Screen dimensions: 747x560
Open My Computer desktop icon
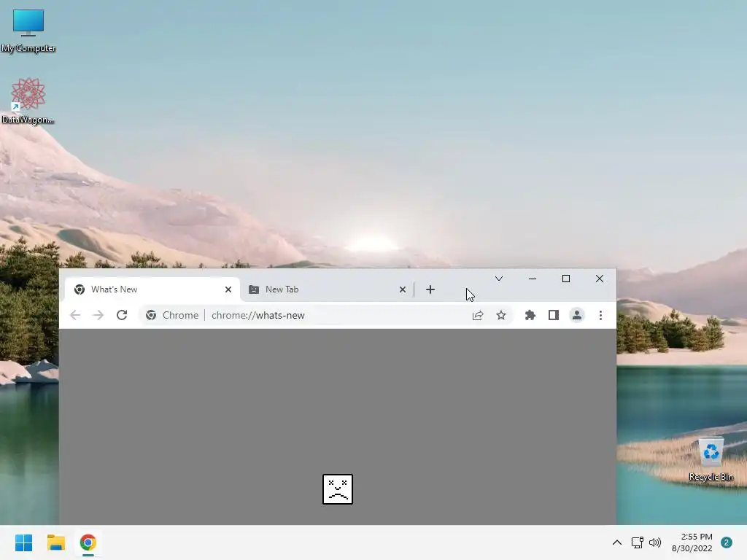(28, 31)
